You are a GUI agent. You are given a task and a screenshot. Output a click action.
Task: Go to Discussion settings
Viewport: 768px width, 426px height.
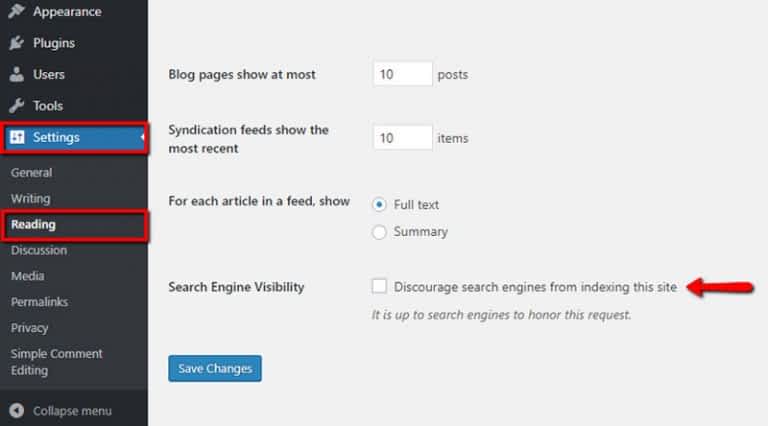pos(39,250)
